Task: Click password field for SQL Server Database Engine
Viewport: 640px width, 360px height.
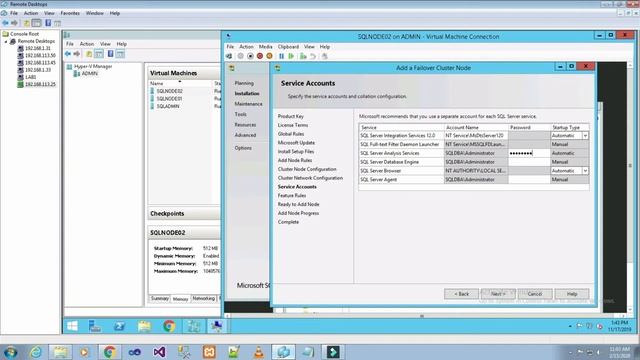Action: (x=529, y=162)
